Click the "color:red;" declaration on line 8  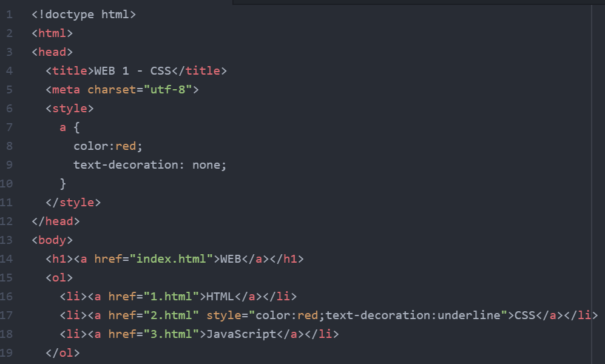[108, 146]
